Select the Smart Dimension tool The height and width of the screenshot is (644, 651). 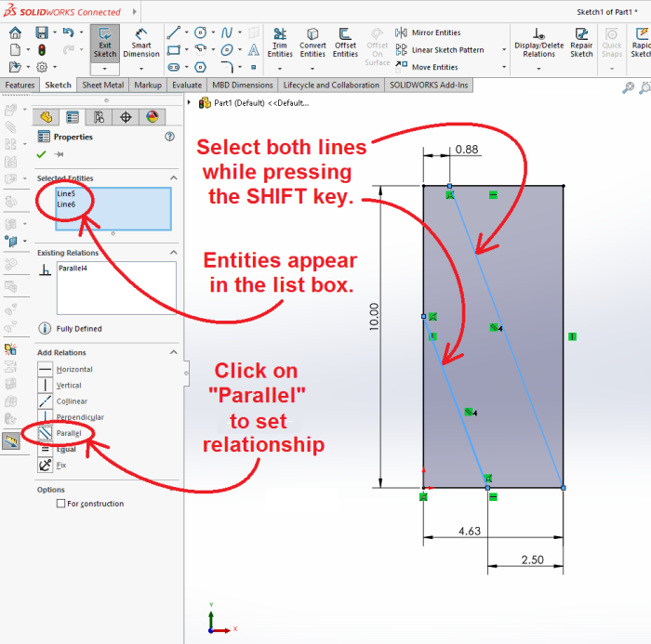141,42
